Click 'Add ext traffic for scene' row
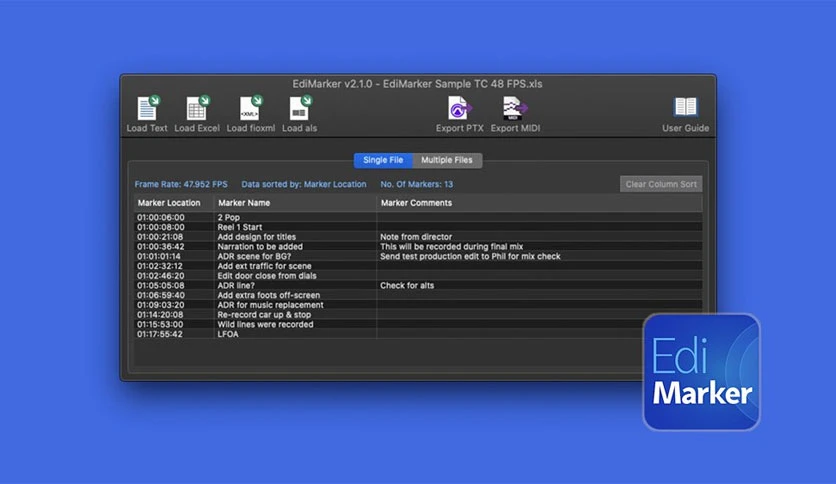 [418, 266]
